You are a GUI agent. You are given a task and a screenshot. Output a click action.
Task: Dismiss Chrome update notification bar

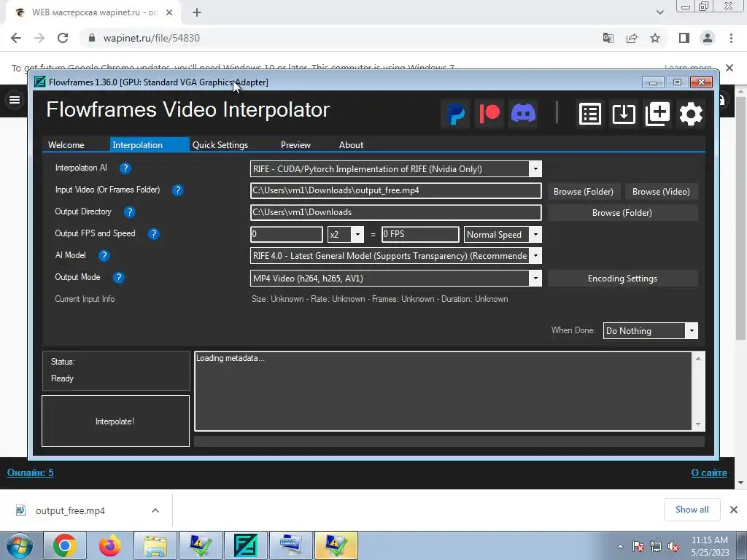click(x=729, y=68)
